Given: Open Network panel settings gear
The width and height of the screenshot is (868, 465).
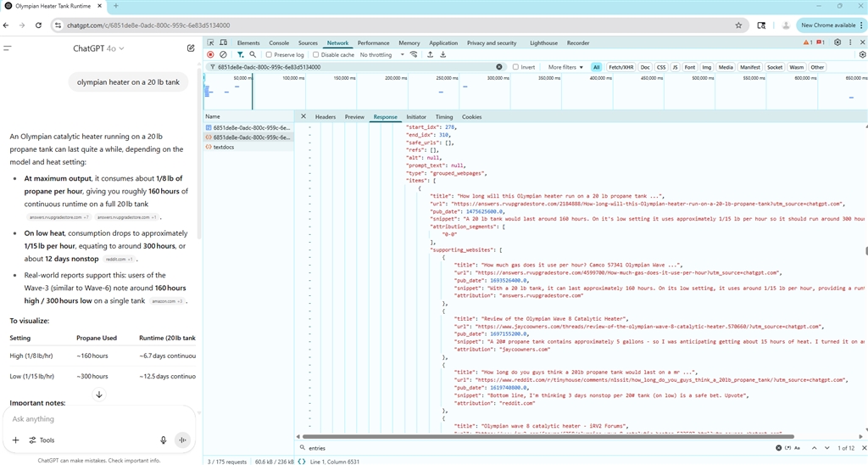Looking at the screenshot, I should 862,55.
